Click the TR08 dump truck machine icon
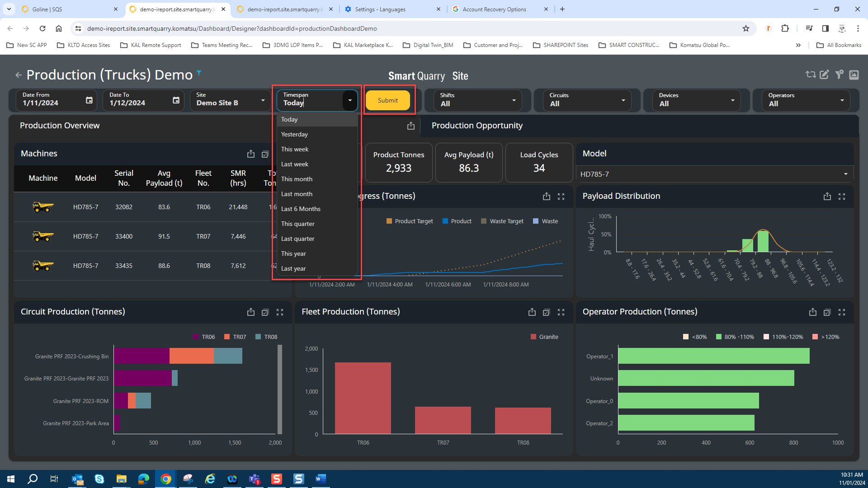The width and height of the screenshot is (868, 488). pyautogui.click(x=43, y=266)
